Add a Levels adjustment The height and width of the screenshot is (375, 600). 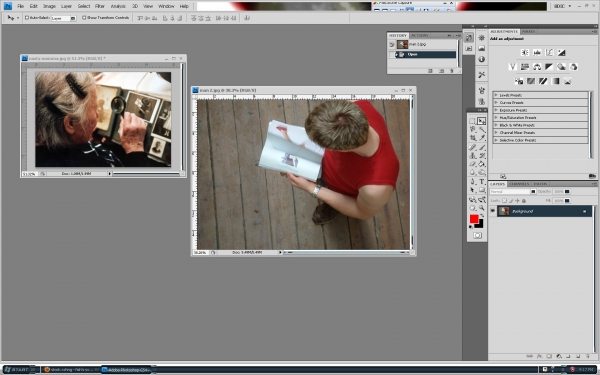[x=537, y=52]
